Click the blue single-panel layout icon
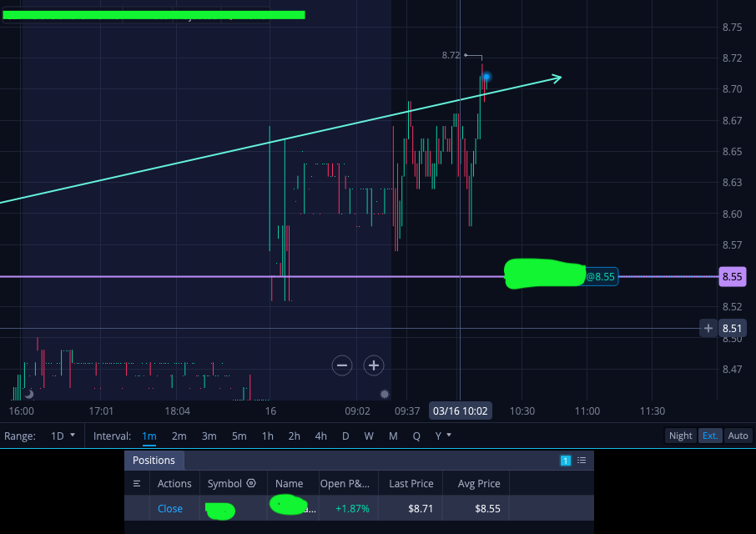756x534 pixels. click(x=566, y=461)
